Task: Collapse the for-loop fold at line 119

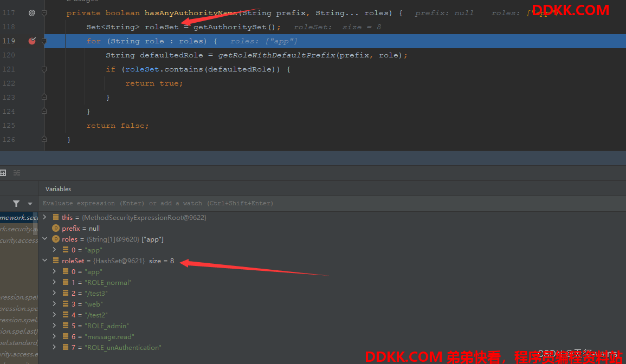Action: click(44, 41)
